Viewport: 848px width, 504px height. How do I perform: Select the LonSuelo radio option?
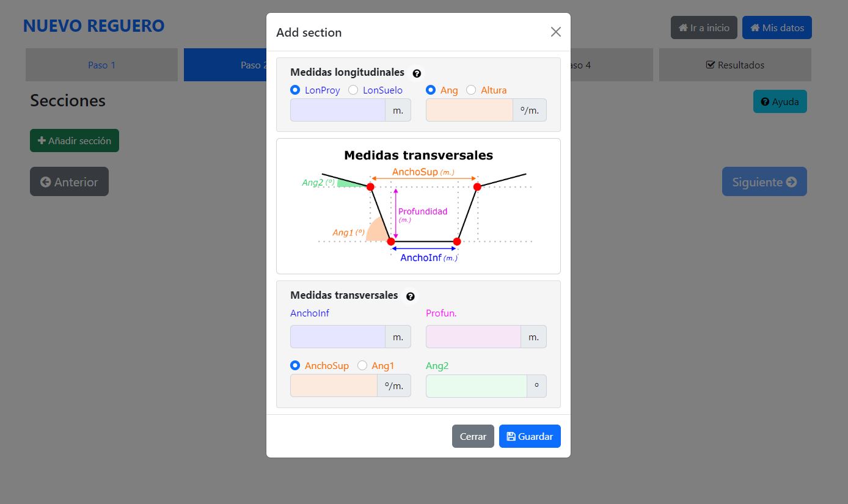353,90
